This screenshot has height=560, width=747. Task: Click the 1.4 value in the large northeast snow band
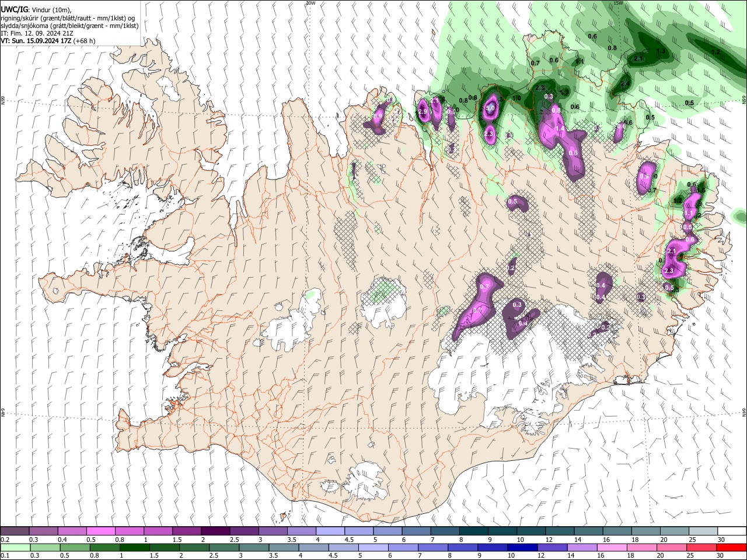click(x=560, y=129)
